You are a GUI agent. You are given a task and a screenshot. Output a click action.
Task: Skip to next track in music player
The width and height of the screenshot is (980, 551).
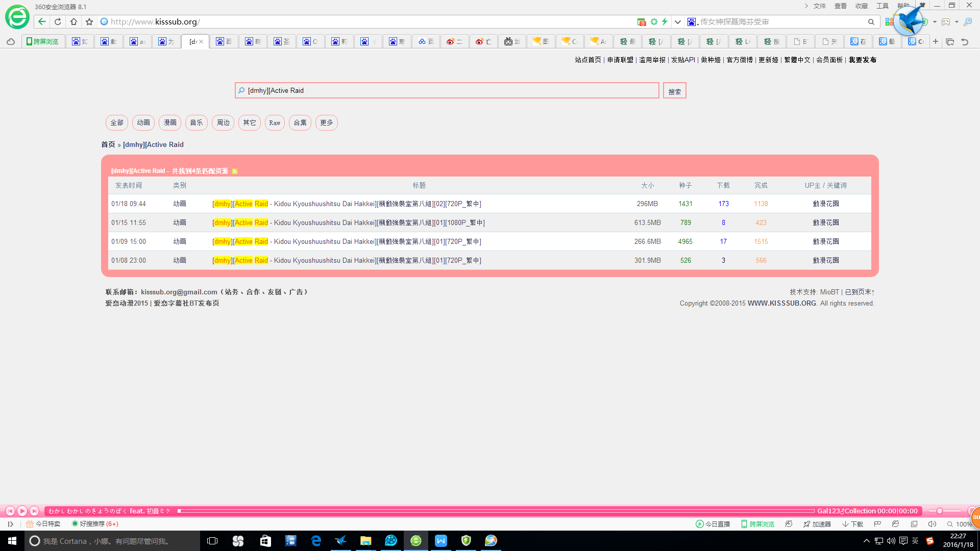tap(34, 511)
